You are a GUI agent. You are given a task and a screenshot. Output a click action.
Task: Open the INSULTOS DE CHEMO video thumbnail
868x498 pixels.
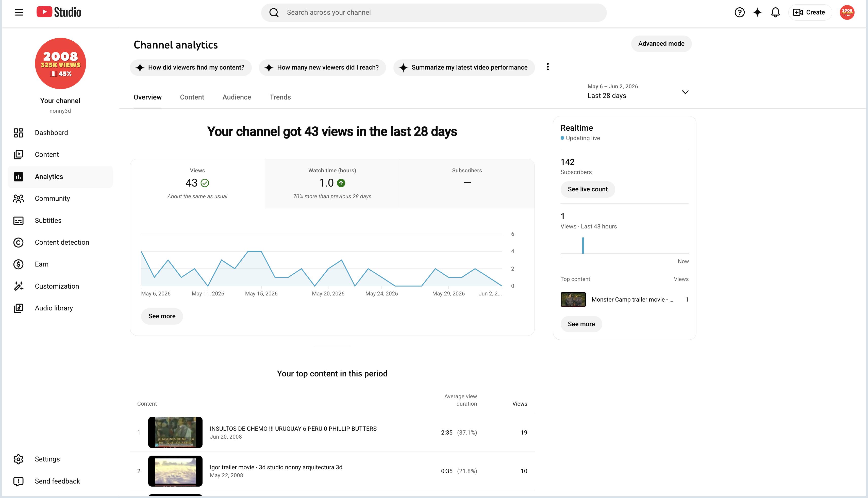tap(175, 432)
